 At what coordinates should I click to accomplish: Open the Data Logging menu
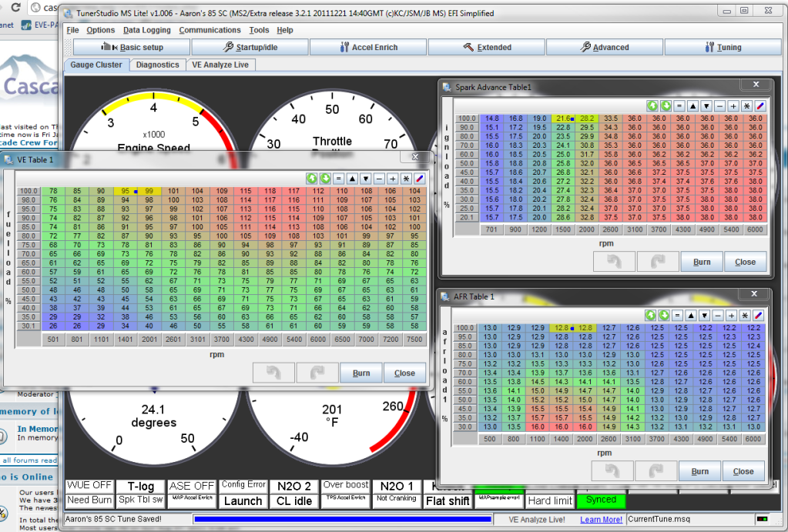tap(147, 30)
